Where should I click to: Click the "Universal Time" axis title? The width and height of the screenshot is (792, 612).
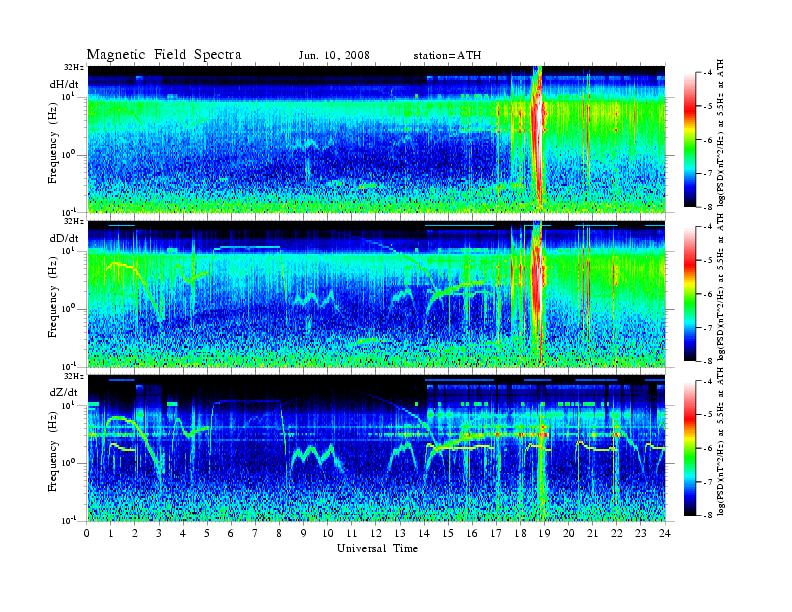[x=377, y=548]
